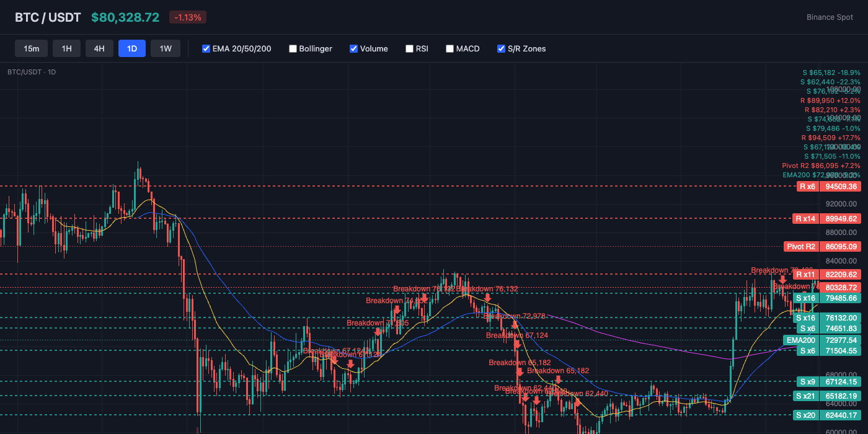Screen dimensions: 868x434
Task: Click the S x6 74651.83 support tag
Action: click(828, 328)
